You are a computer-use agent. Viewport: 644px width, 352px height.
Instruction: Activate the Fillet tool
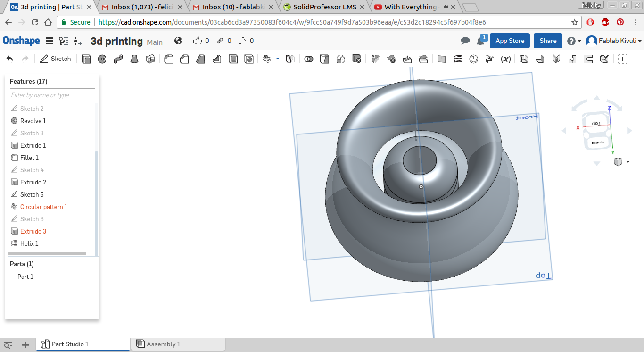[168, 59]
